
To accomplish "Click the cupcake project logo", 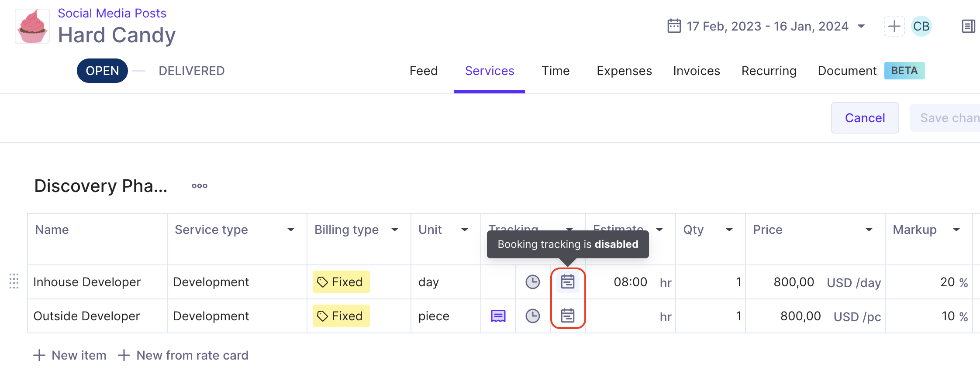I will pyautogui.click(x=32, y=27).
